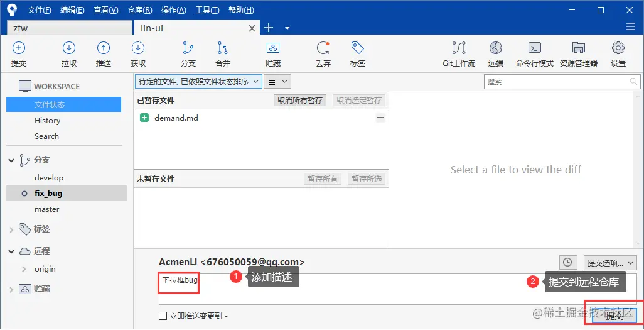644x330 pixels.
Task: Open the 编辑(E) menu
Action: pyautogui.click(x=72, y=10)
